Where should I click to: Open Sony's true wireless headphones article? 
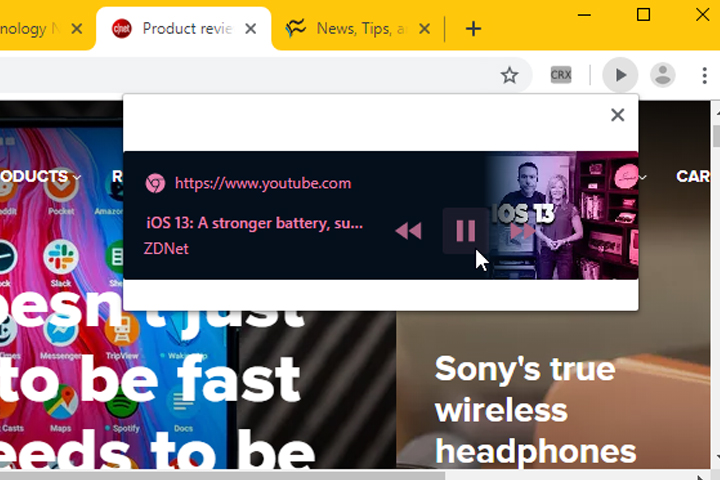(535, 410)
